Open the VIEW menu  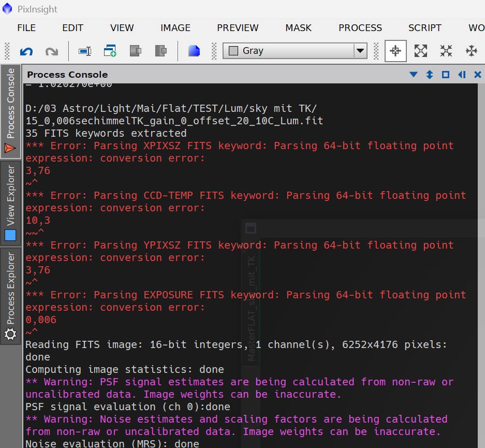(122, 28)
